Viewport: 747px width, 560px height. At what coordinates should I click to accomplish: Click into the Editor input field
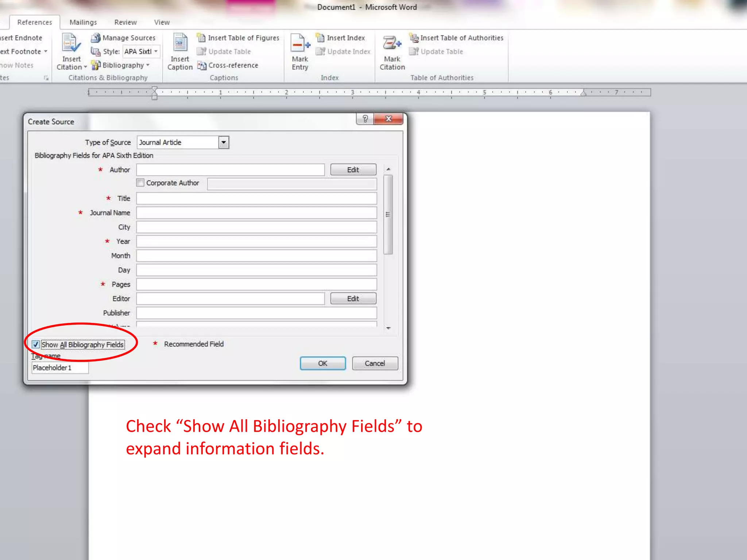pos(231,298)
